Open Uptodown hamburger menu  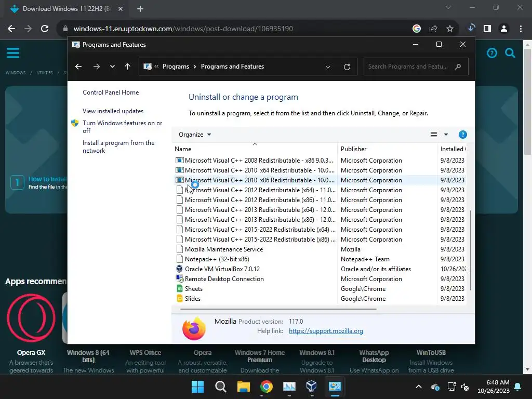click(x=13, y=53)
